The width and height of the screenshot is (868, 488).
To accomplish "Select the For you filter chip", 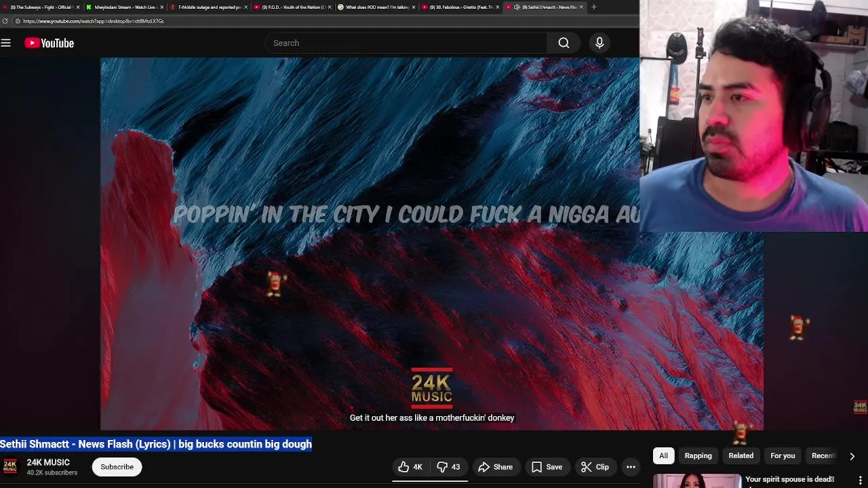I will pyautogui.click(x=783, y=455).
